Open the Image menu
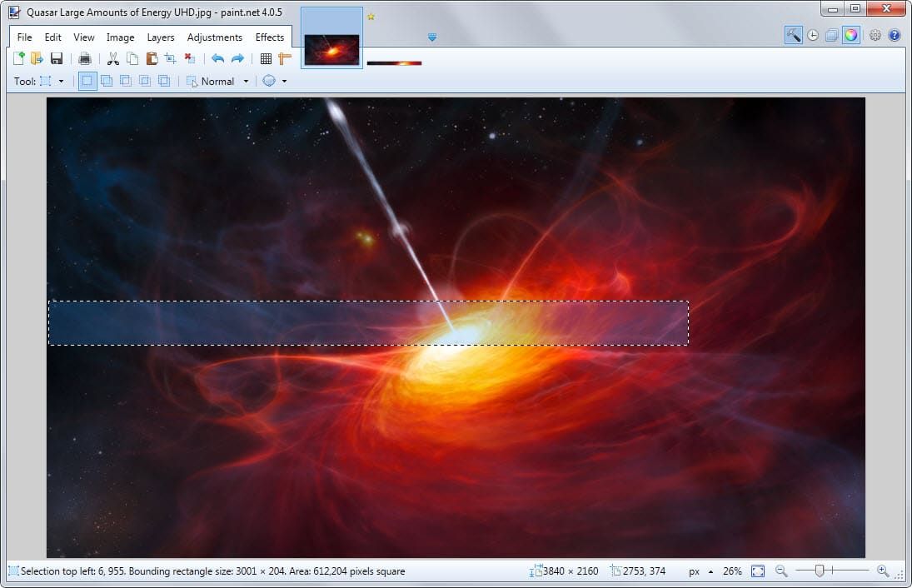This screenshot has width=912, height=588. (x=121, y=37)
